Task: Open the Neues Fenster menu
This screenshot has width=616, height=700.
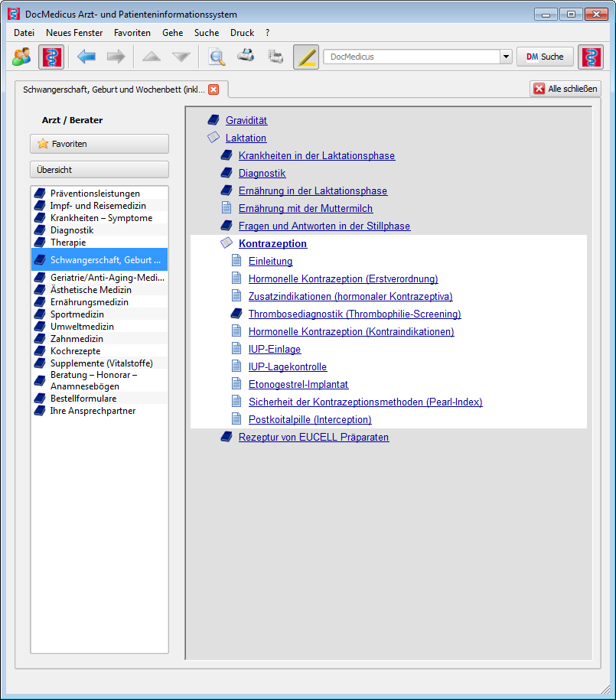Action: pyautogui.click(x=74, y=33)
